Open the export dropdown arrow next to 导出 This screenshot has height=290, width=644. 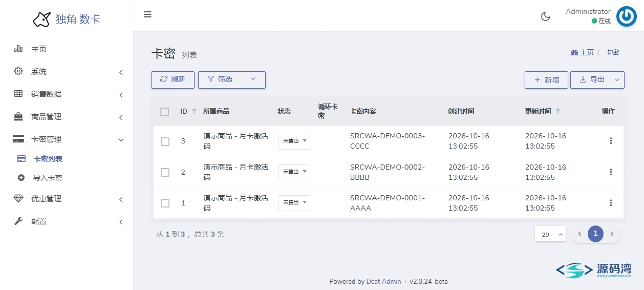[x=617, y=80]
